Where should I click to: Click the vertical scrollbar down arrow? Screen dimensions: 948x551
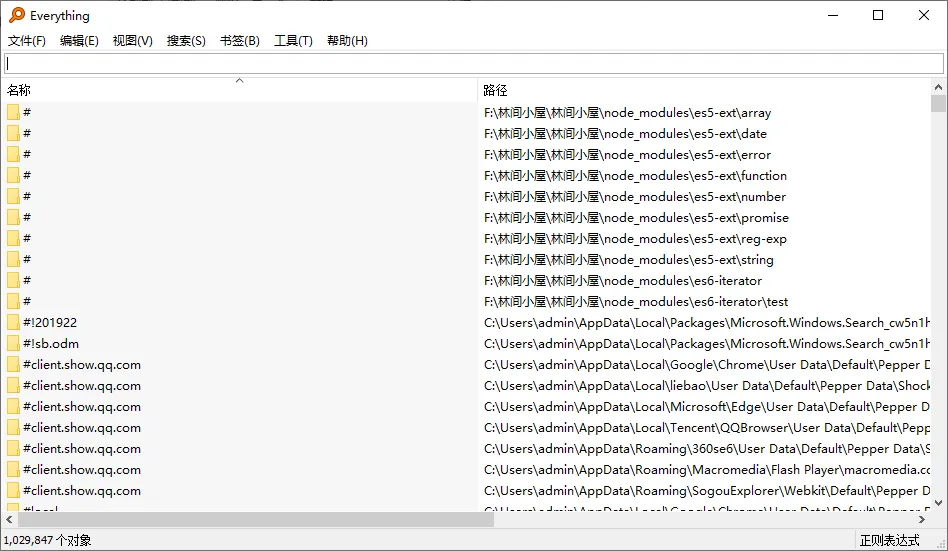click(x=938, y=503)
